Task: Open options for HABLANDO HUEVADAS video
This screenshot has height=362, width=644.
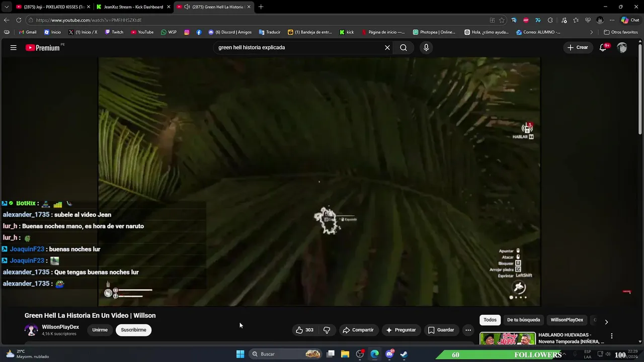Action: click(x=612, y=336)
